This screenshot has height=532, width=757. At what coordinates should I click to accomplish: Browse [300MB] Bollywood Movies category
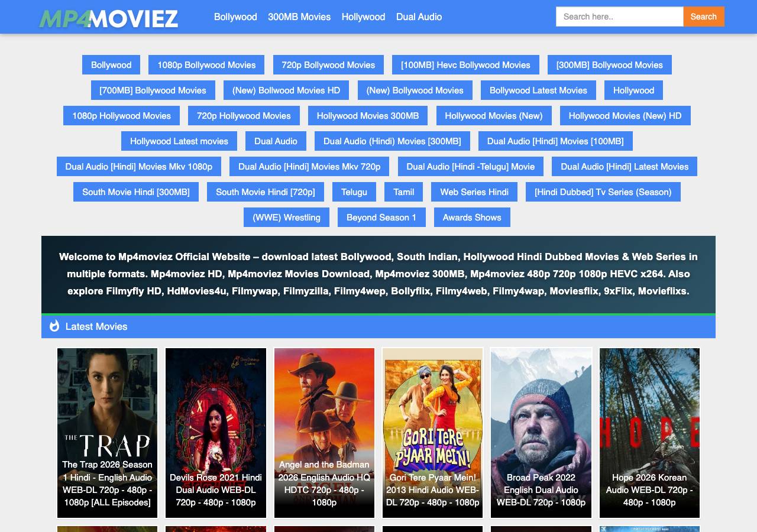610,65
